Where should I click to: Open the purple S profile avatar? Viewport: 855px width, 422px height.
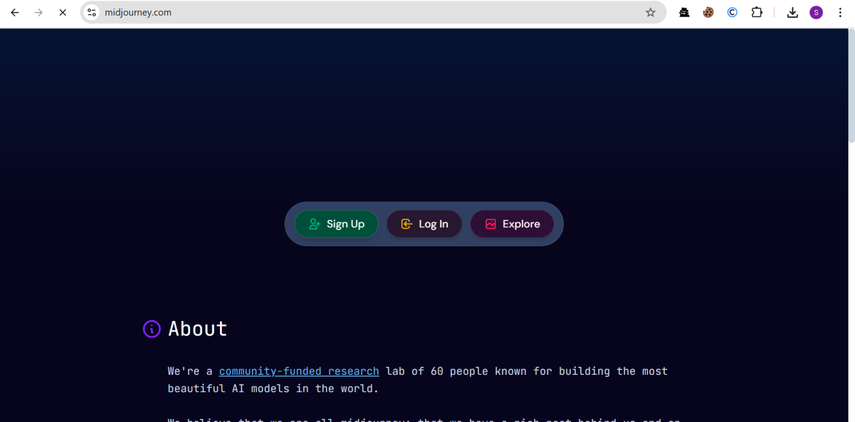pyautogui.click(x=816, y=13)
